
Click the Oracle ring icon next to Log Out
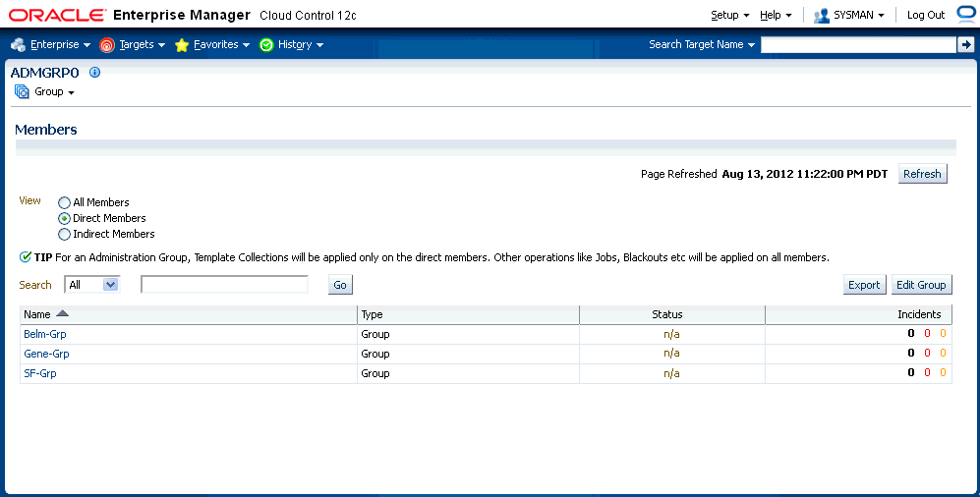(967, 15)
